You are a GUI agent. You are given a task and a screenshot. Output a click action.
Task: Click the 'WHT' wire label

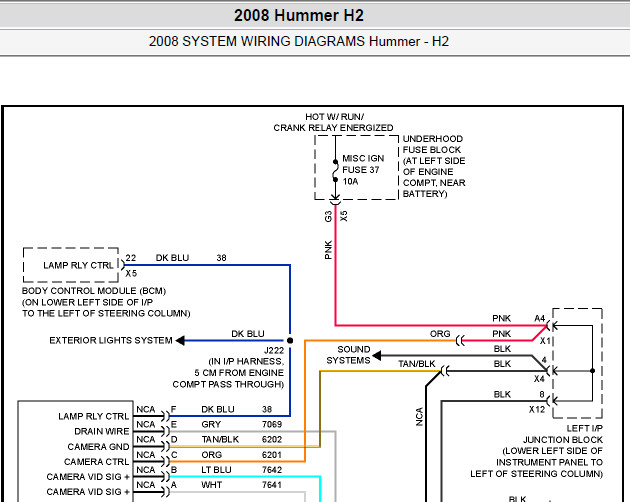[211, 485]
